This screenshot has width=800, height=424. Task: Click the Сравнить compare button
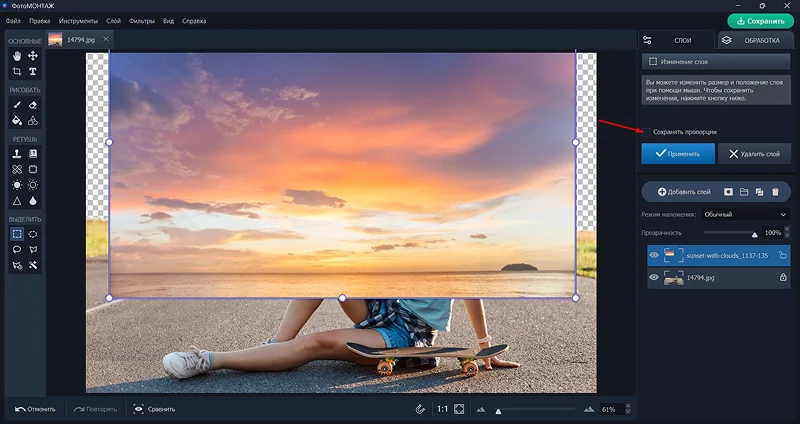(x=154, y=409)
